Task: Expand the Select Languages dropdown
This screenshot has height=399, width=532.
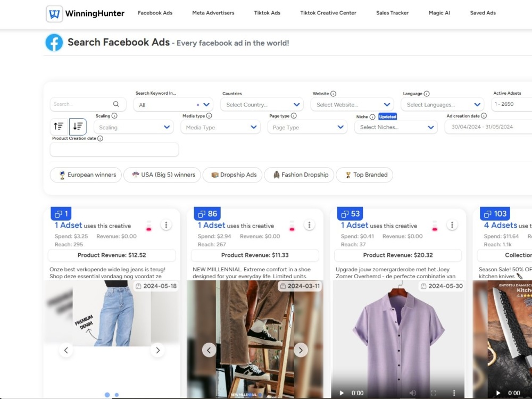Action: click(443, 104)
